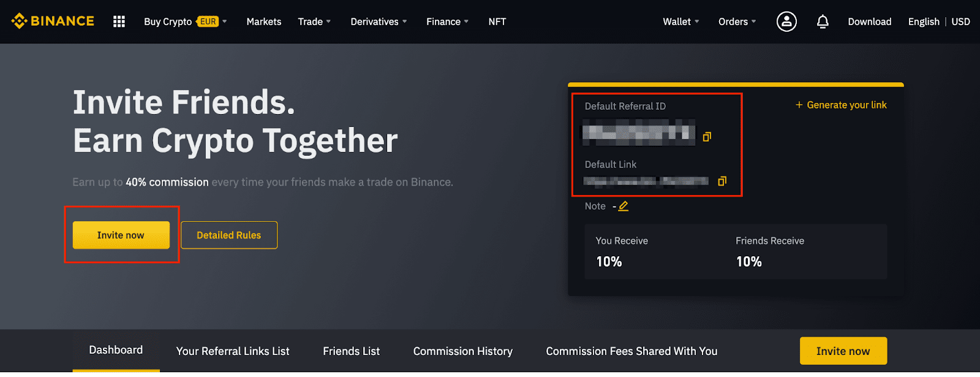
Task: Click Invite now beside Detailed Rules
Action: click(121, 235)
